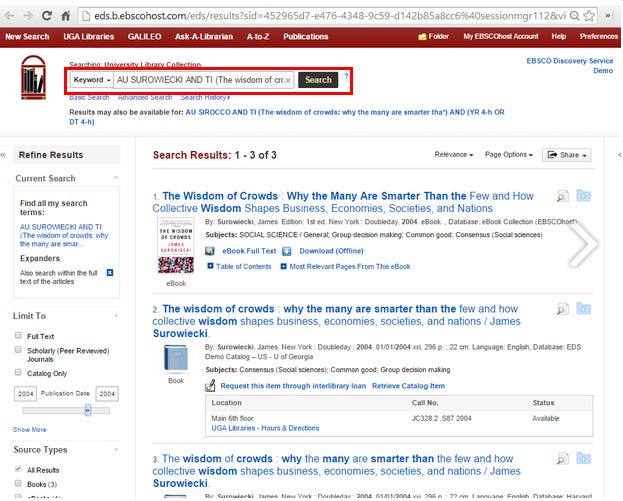Click the eBook Full Text icon
The height and width of the screenshot is (501, 623).
pos(210,251)
